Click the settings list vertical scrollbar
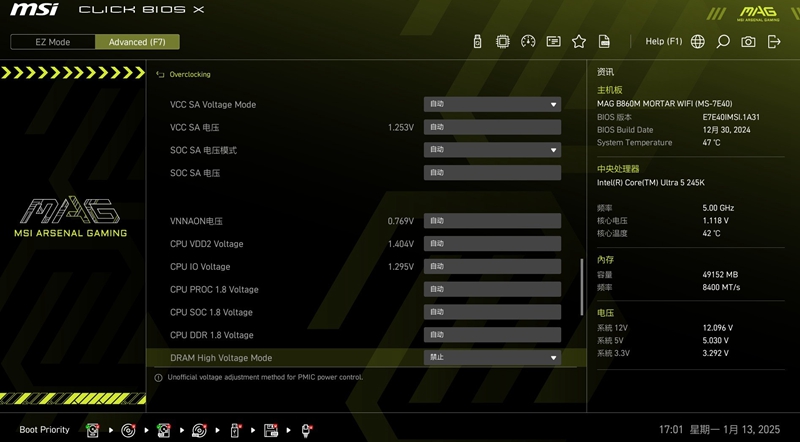This screenshot has height=442, width=800. 581,285
